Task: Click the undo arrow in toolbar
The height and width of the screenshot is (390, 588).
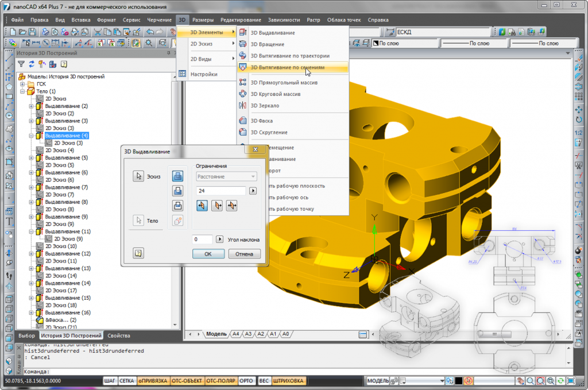Action: [x=150, y=32]
